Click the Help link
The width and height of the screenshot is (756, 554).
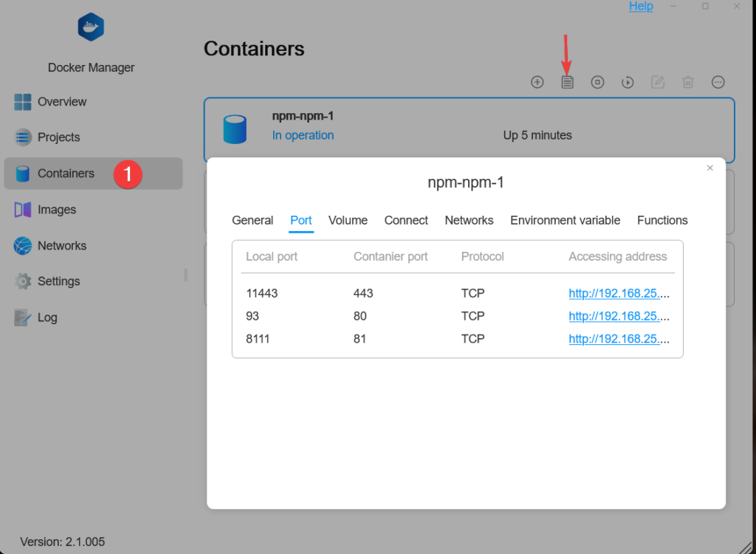(641, 7)
